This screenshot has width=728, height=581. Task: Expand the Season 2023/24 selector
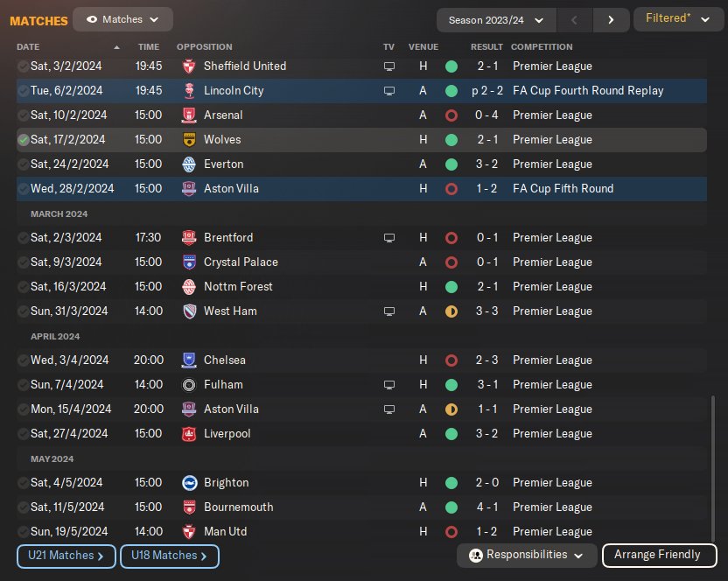coord(495,19)
